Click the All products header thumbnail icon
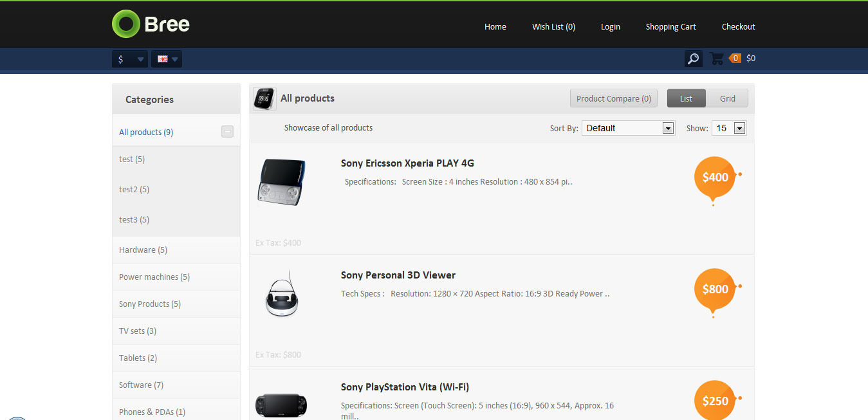 264,98
